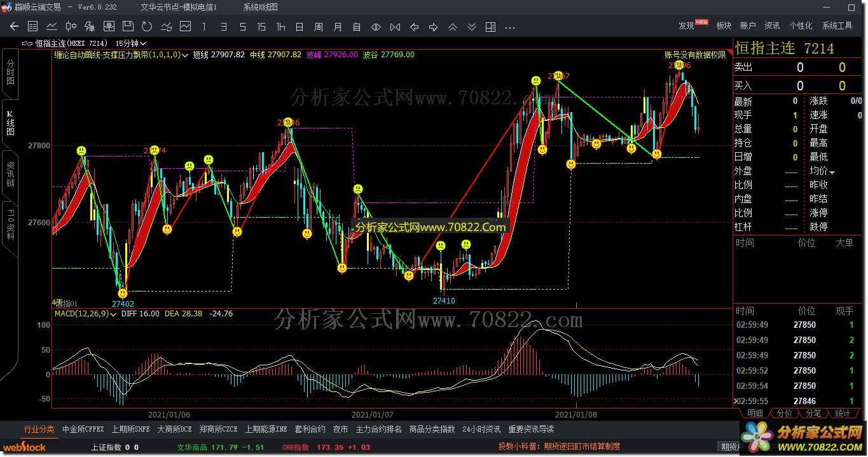
Task: Open the 上期所SHFE tab
Action: click(x=130, y=429)
